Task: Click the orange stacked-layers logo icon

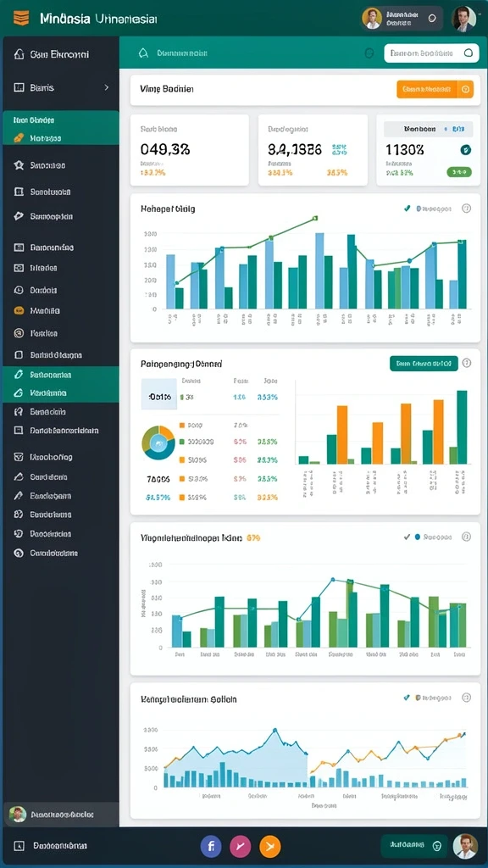Action: (21, 18)
